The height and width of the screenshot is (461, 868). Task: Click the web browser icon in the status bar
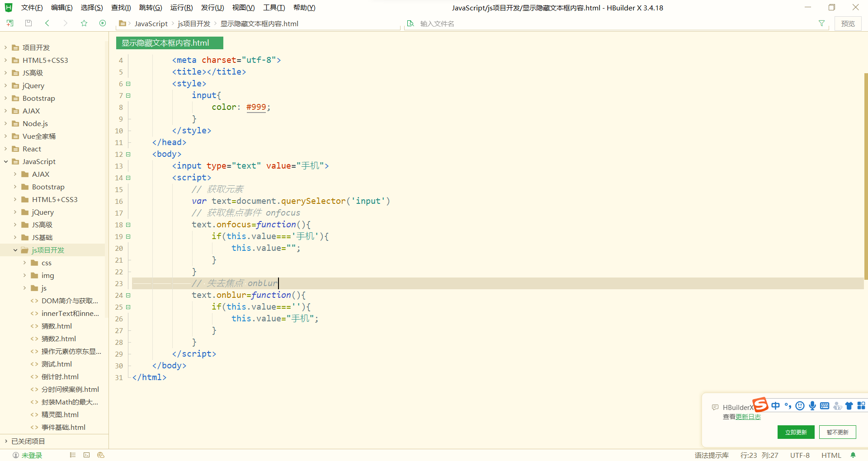coord(100,455)
